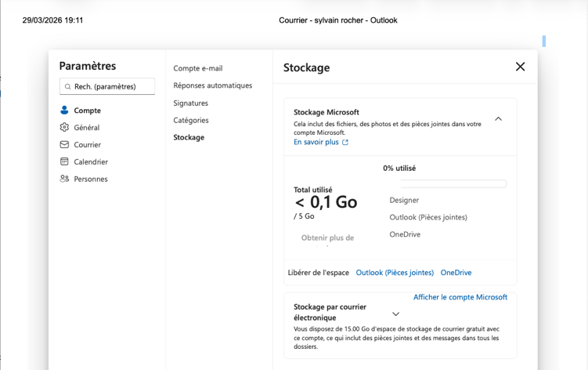The image size is (588, 370).
Task: Click the Personnes people icon
Action: click(64, 179)
